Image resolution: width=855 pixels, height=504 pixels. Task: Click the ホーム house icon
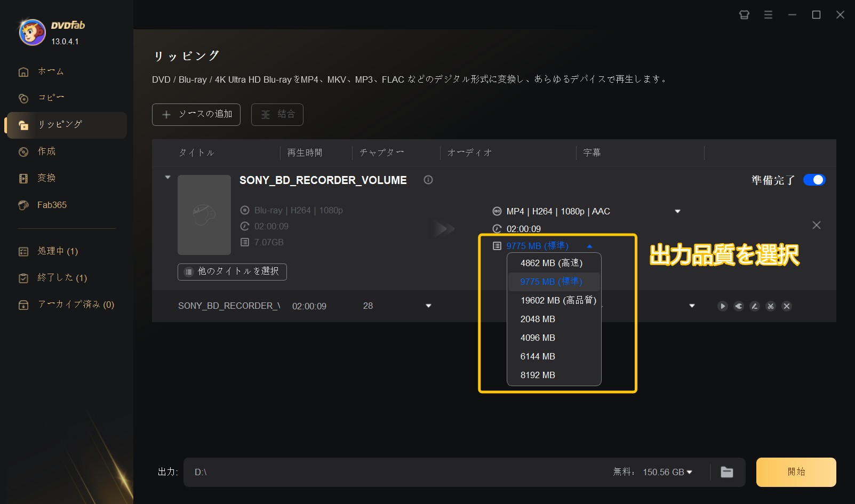pyautogui.click(x=23, y=72)
